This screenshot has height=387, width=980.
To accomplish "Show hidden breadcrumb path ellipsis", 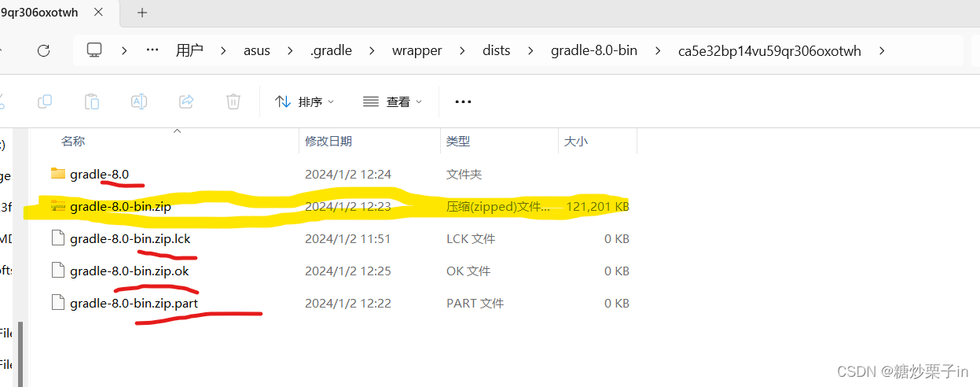I will coord(152,50).
